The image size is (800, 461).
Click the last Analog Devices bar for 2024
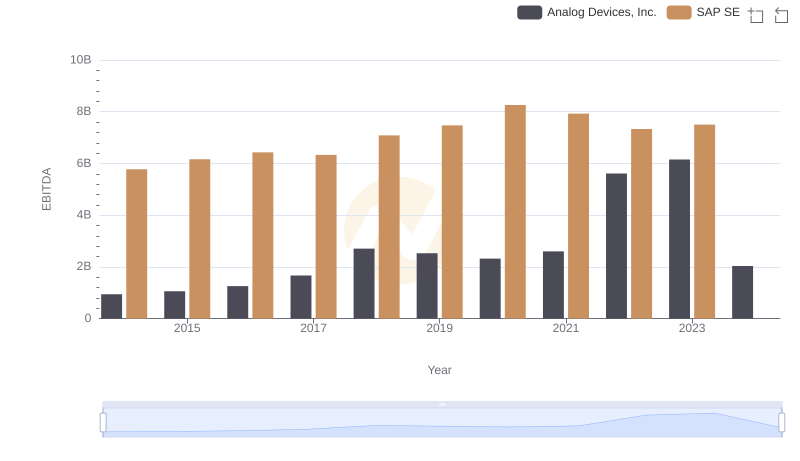(742, 292)
